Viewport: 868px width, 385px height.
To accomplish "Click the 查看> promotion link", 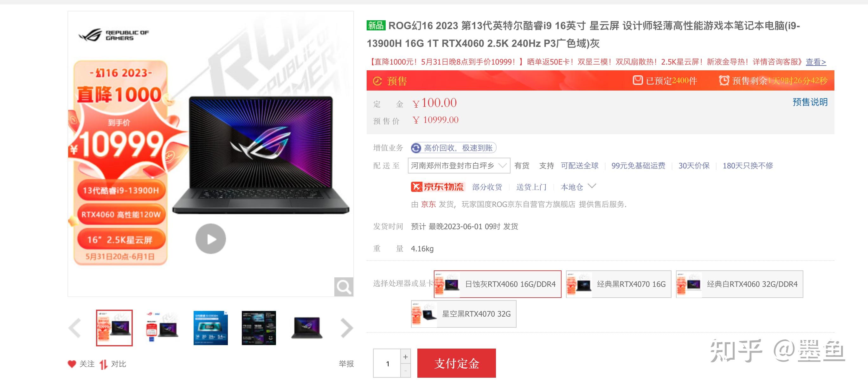I will coord(815,62).
